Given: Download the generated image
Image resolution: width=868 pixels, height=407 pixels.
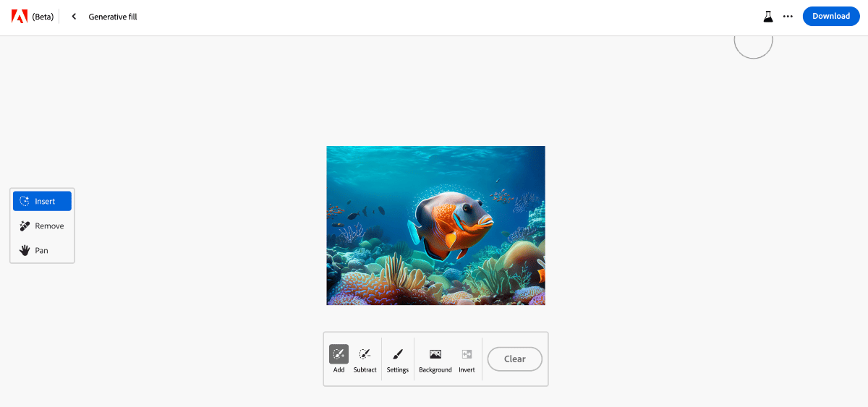Looking at the screenshot, I should [830, 16].
